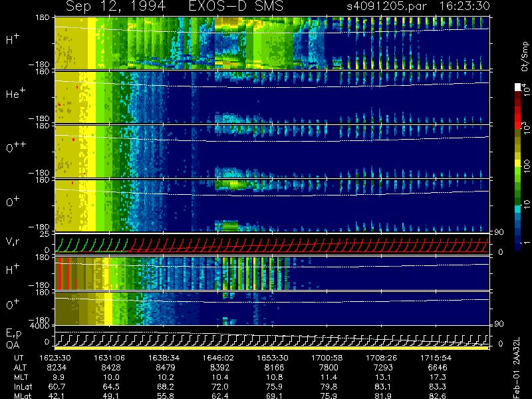Select the MLT value "17.3"
Viewport: 532px width, 399px height.
click(438, 377)
